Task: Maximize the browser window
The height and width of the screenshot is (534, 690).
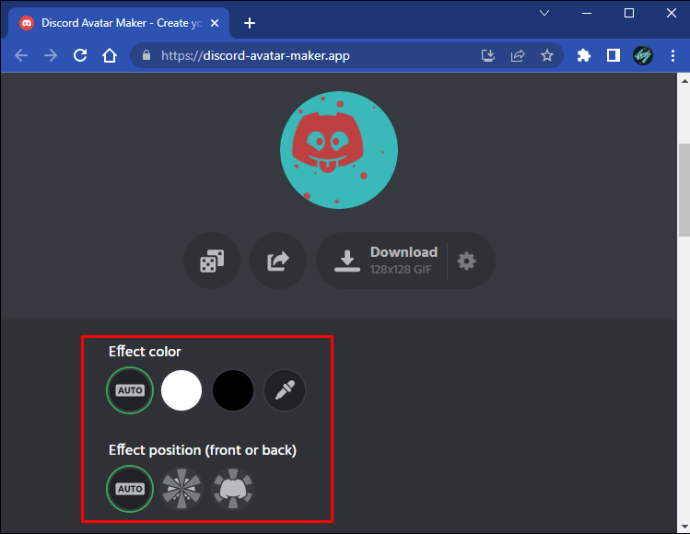Action: click(x=629, y=13)
